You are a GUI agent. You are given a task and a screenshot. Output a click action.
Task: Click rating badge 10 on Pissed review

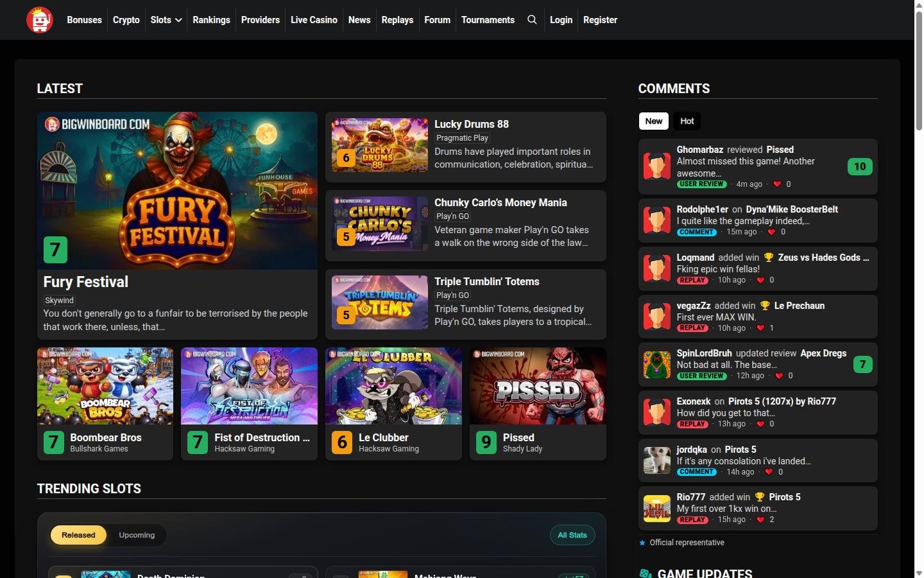tap(860, 166)
